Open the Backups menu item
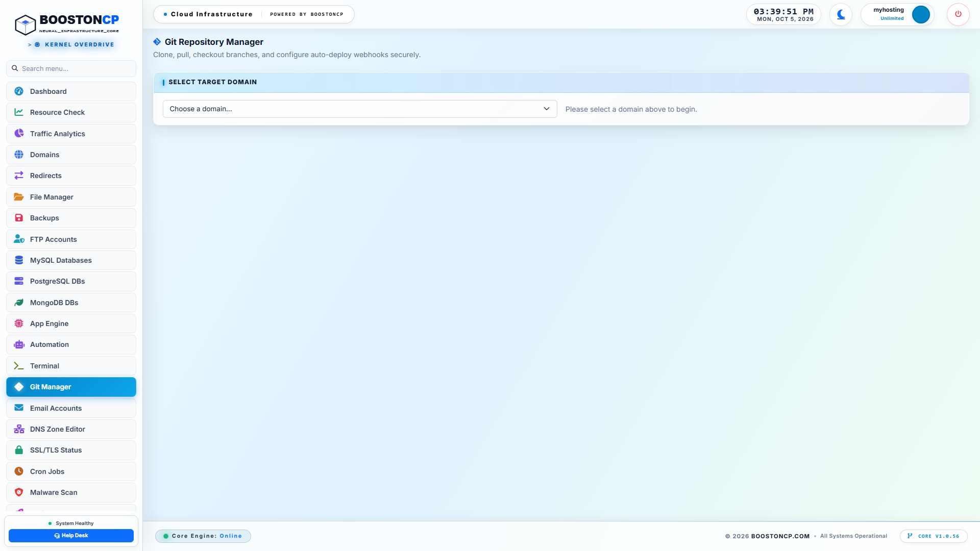980x551 pixels. (x=71, y=218)
